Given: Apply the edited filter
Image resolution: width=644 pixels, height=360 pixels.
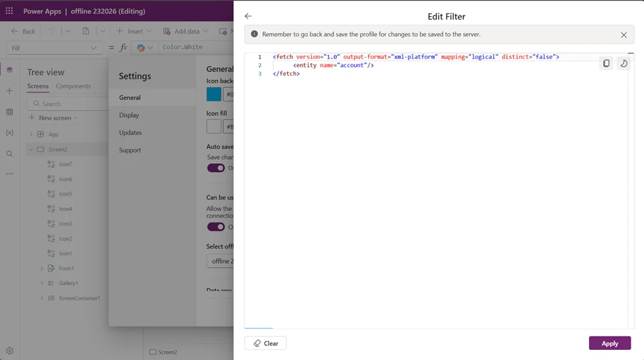Looking at the screenshot, I should pos(610,343).
